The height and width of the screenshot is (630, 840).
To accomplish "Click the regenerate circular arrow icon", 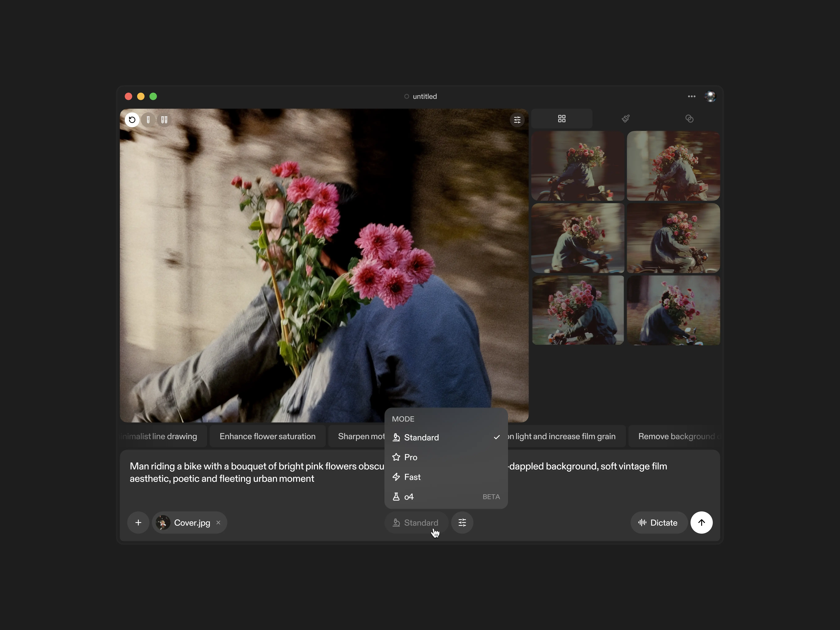I will (132, 120).
